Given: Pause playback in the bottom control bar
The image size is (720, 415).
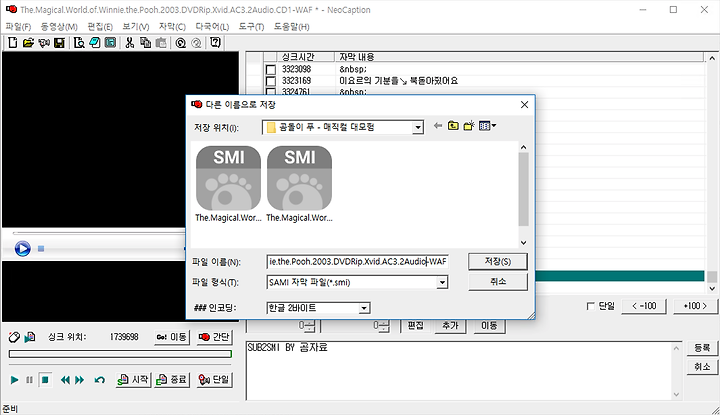Looking at the screenshot, I should pos(29,380).
